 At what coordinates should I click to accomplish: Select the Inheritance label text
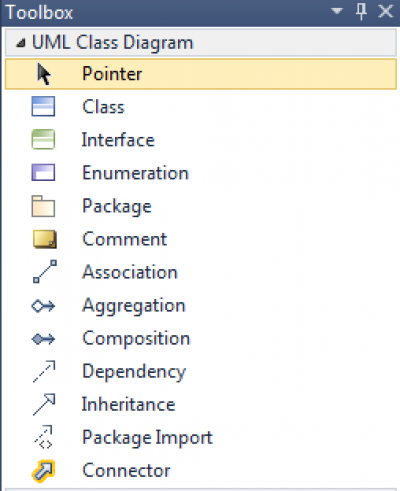128,404
